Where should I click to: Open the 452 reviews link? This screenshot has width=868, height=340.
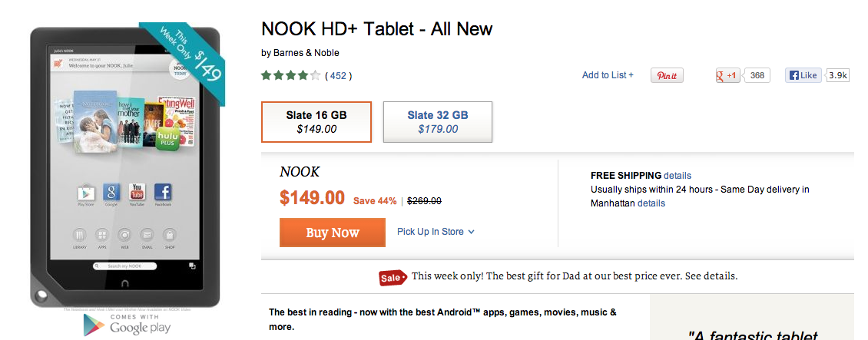[x=338, y=76]
